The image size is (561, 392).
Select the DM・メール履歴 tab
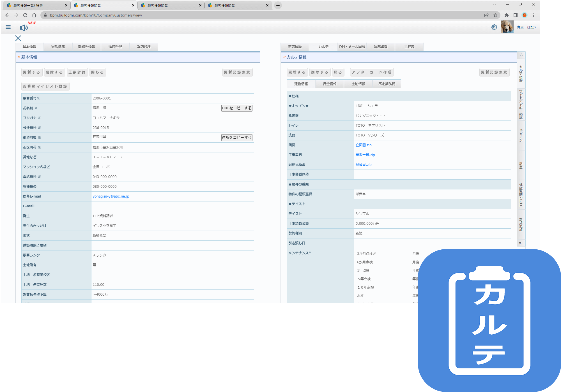point(352,47)
